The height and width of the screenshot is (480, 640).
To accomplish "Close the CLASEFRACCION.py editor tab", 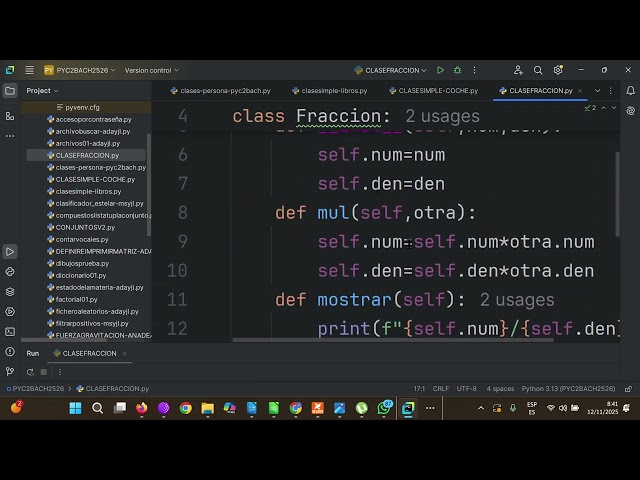I will [x=580, y=91].
